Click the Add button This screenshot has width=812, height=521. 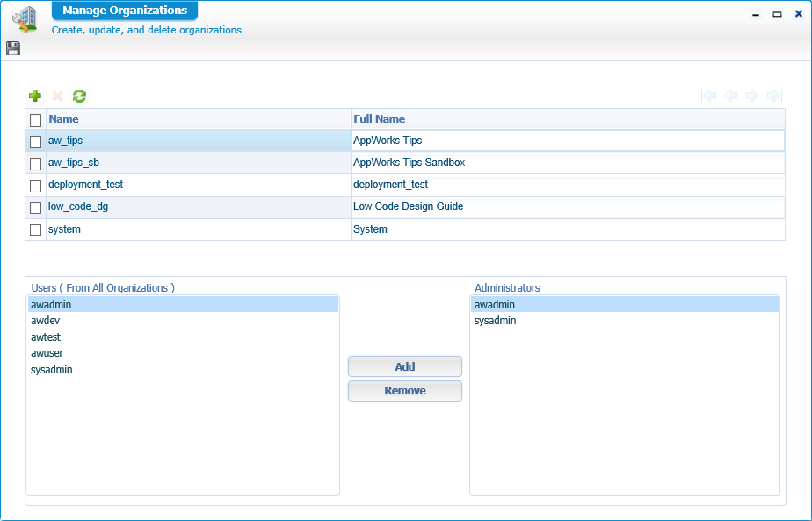[x=405, y=366]
